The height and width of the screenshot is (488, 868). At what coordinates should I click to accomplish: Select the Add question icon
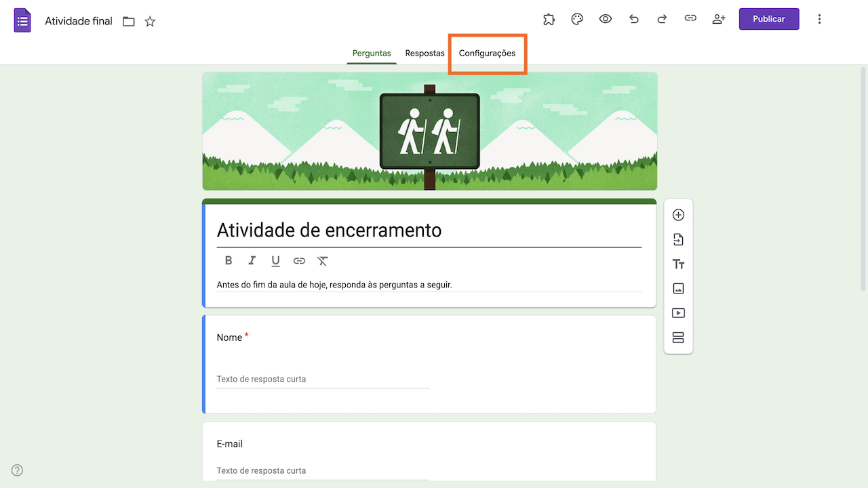(678, 215)
